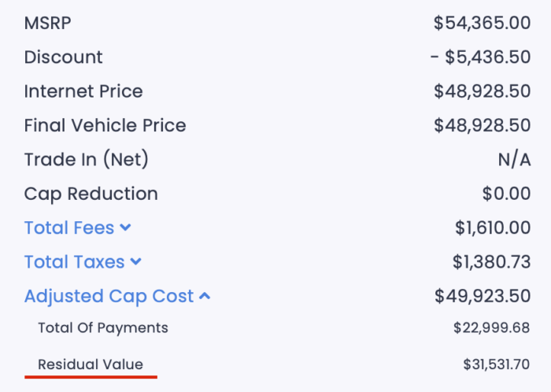Click the N/A trade-in value
This screenshot has width=551, height=392.
tap(514, 160)
